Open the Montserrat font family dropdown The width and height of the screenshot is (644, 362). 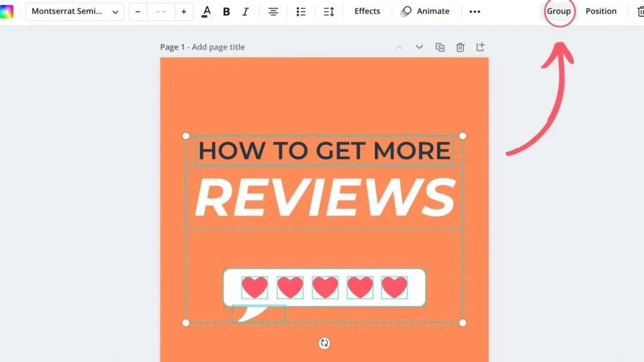click(x=74, y=11)
